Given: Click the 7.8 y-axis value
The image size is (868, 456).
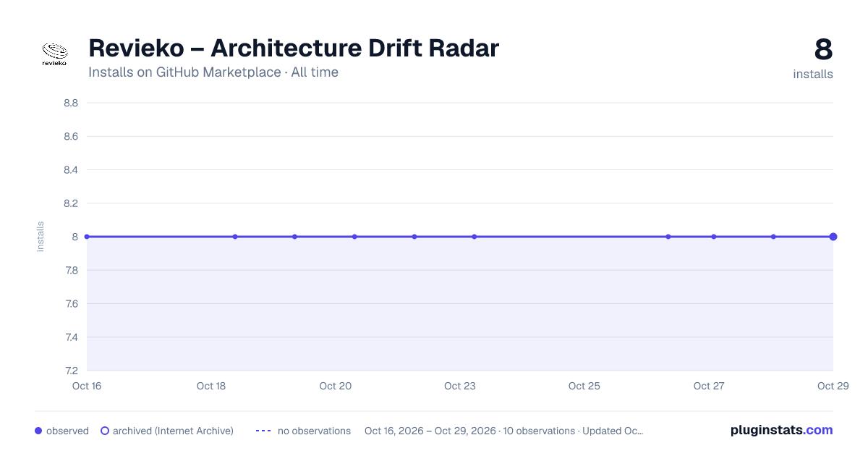Looking at the screenshot, I should click(x=71, y=270).
